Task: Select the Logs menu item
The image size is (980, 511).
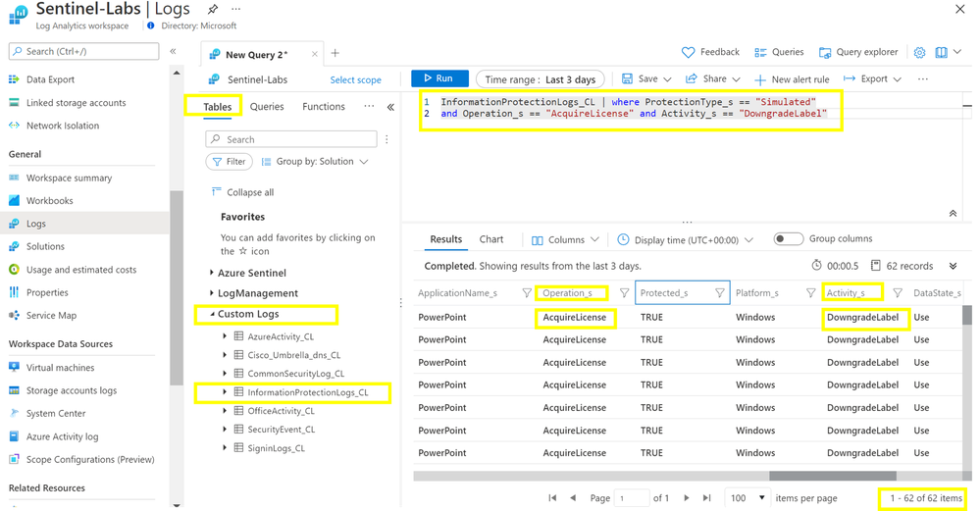Action: pos(84,223)
